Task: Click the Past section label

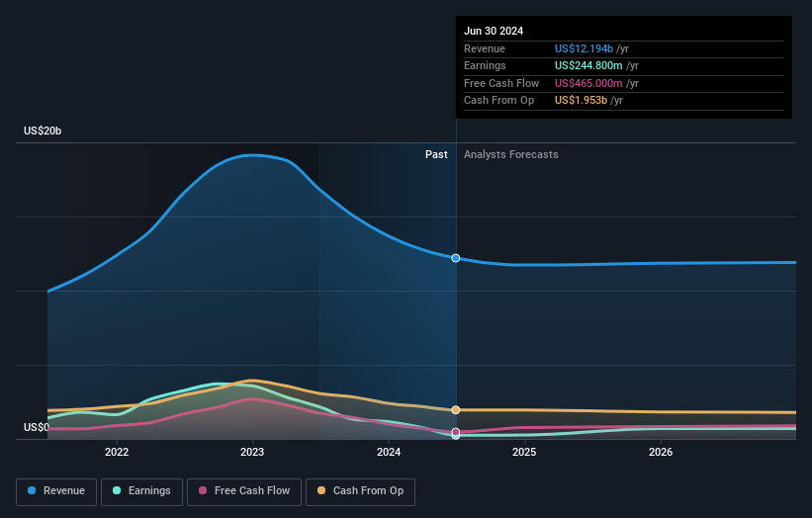Action: [x=436, y=154]
